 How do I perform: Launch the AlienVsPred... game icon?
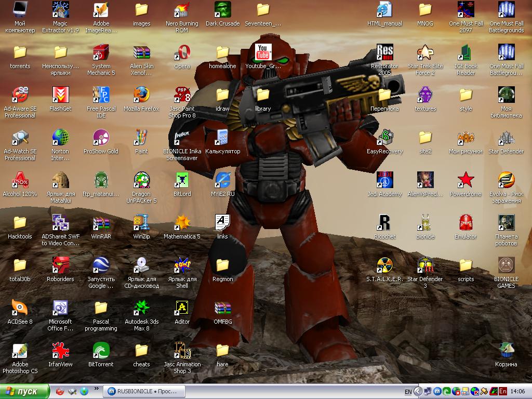[425, 180]
